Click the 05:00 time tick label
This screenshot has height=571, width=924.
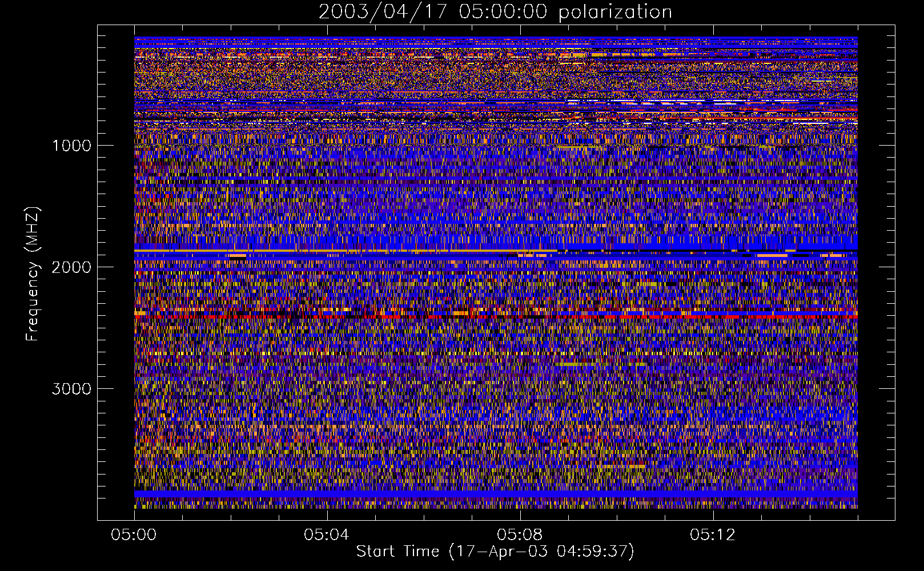pyautogui.click(x=134, y=535)
